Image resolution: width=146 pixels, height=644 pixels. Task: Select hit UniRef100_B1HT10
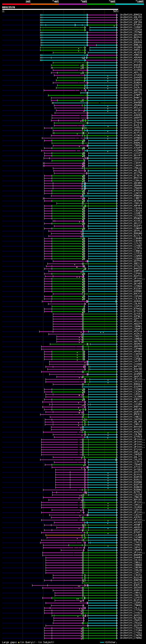pyautogui.click(x=131, y=276)
